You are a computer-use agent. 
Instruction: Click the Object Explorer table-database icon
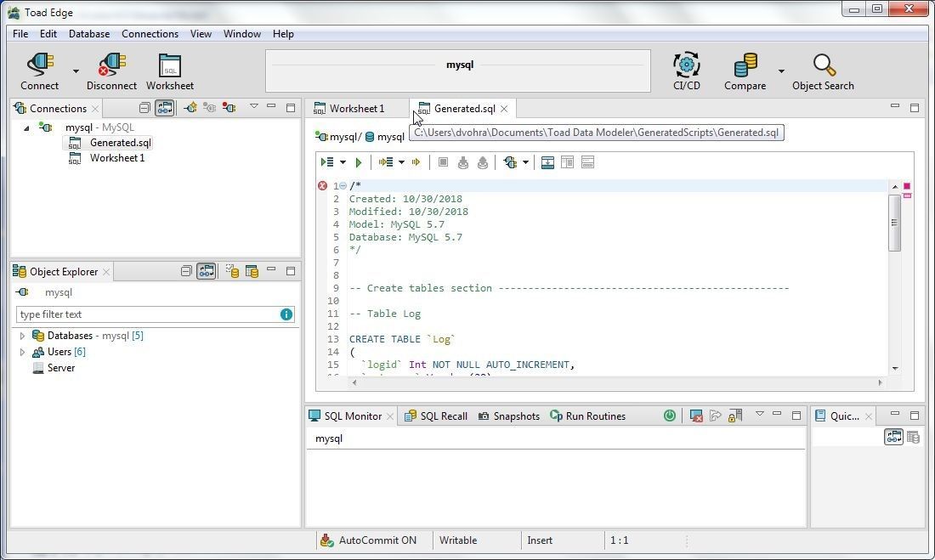coord(252,271)
